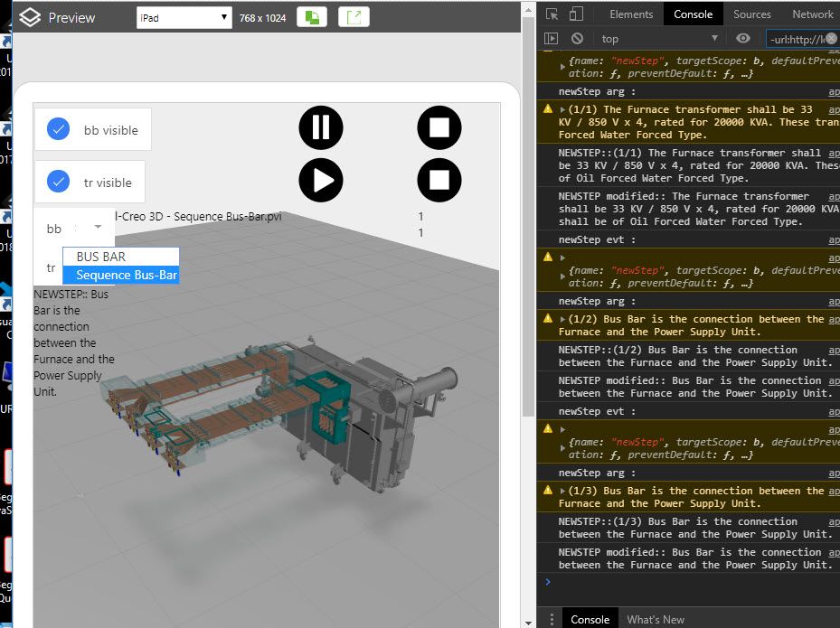Viewport: 840px width, 628px height.
Task: Switch to the Elements tab
Action: [631, 14]
